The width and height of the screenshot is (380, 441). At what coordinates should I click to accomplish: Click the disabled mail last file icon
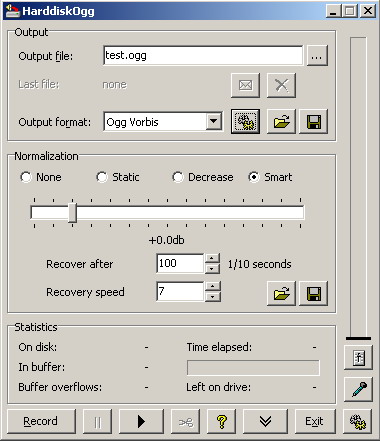point(245,85)
